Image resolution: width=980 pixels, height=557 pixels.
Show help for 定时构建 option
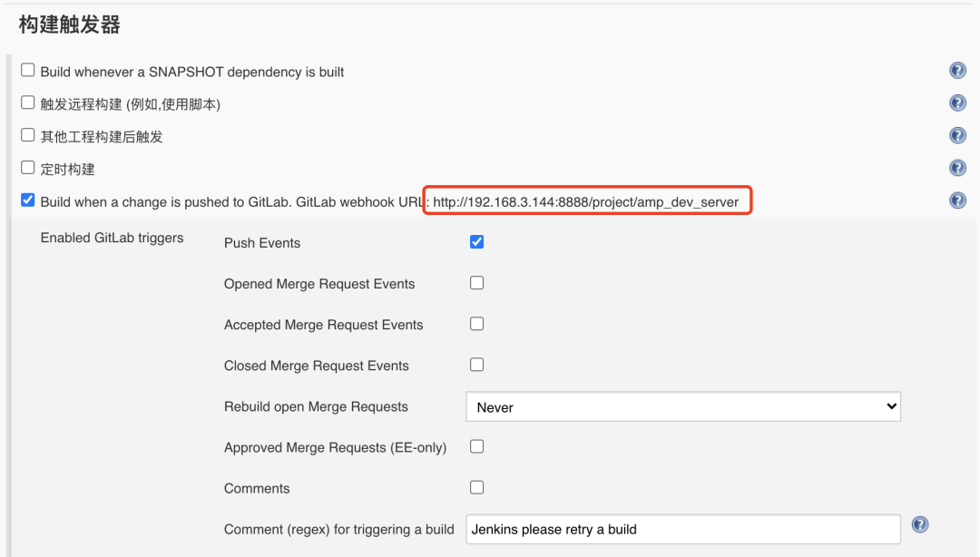click(957, 168)
